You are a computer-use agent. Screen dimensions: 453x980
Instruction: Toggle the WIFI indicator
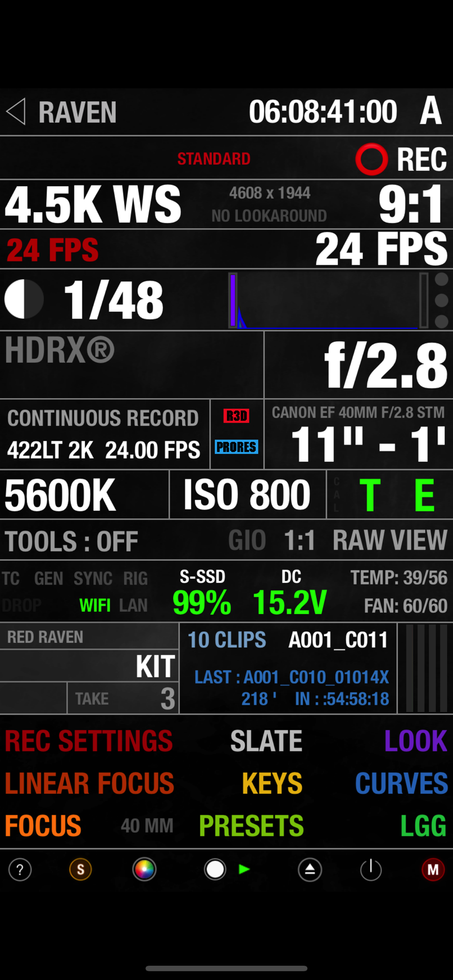coord(95,606)
